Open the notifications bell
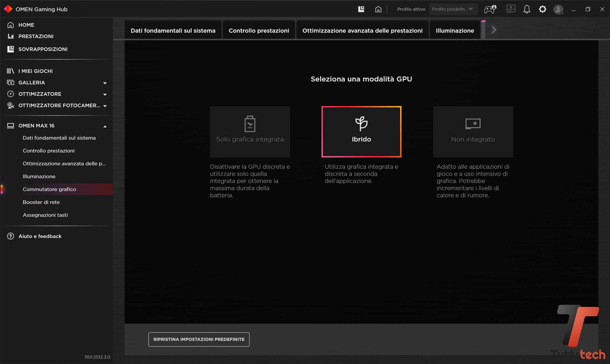 click(x=527, y=9)
